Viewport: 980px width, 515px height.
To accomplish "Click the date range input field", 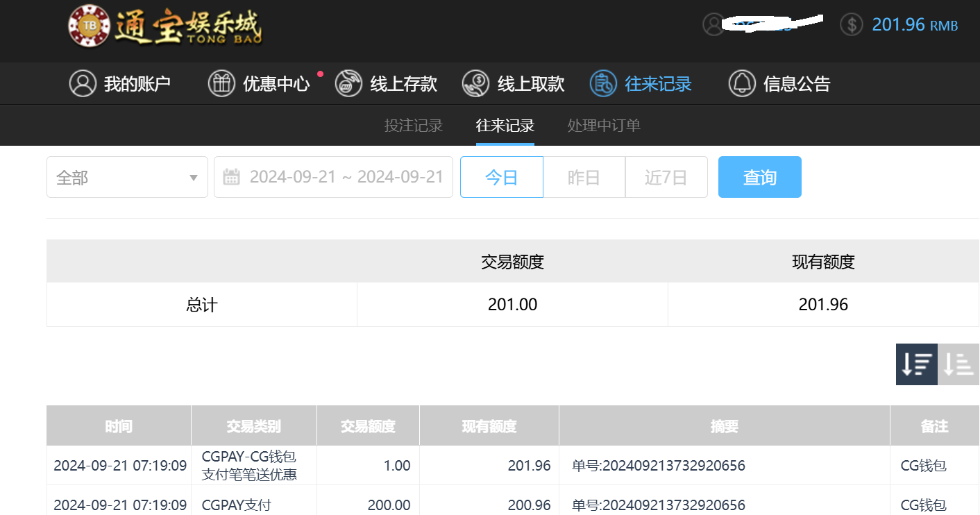I will (x=346, y=178).
